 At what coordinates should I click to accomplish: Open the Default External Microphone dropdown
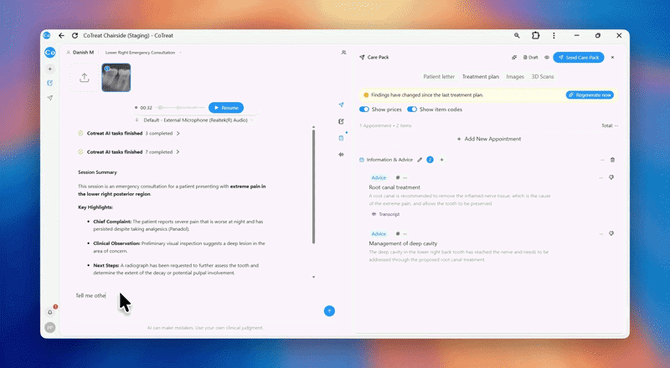pos(195,120)
